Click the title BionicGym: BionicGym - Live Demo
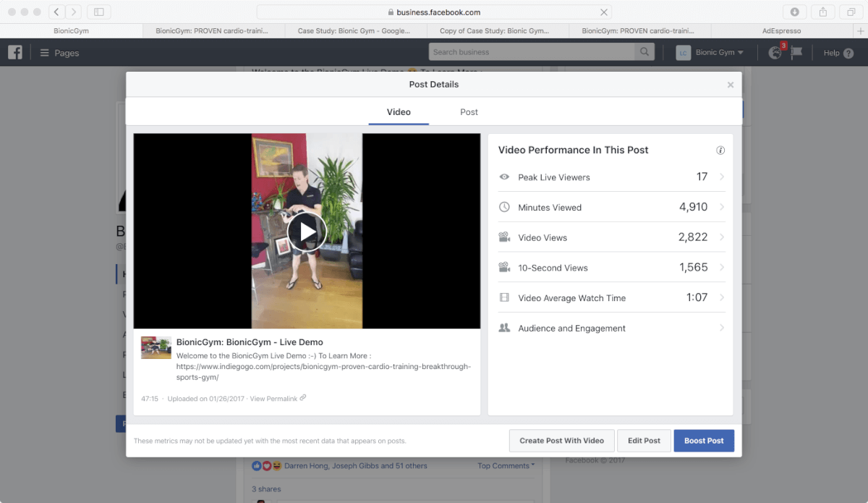The width and height of the screenshot is (868, 503). pos(250,342)
